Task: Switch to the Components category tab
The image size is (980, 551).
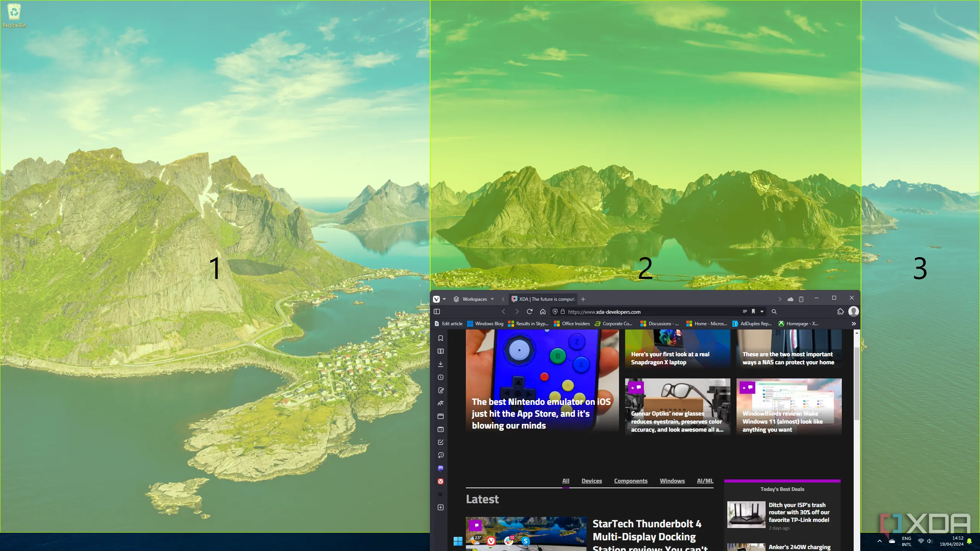Action: 630,481
